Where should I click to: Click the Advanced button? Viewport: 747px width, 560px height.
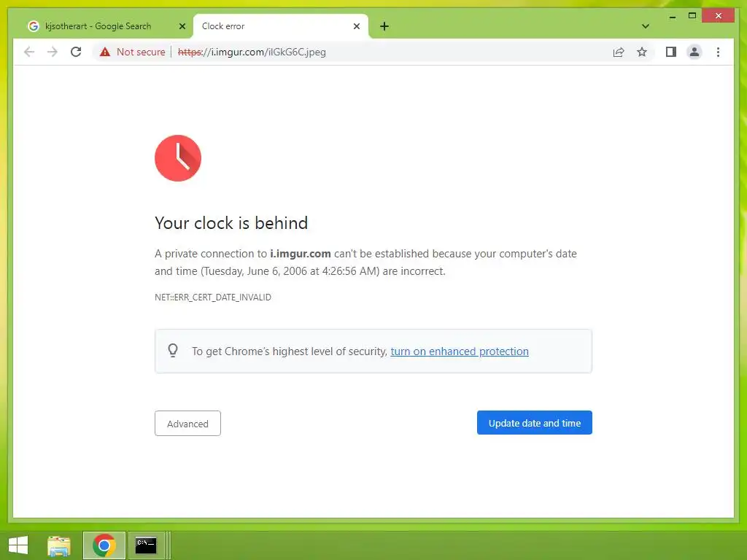pos(187,424)
